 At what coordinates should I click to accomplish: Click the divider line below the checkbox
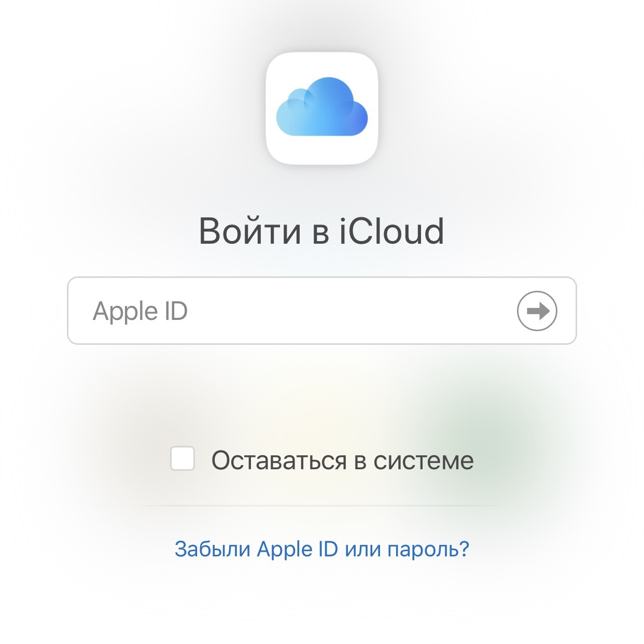tap(322, 505)
